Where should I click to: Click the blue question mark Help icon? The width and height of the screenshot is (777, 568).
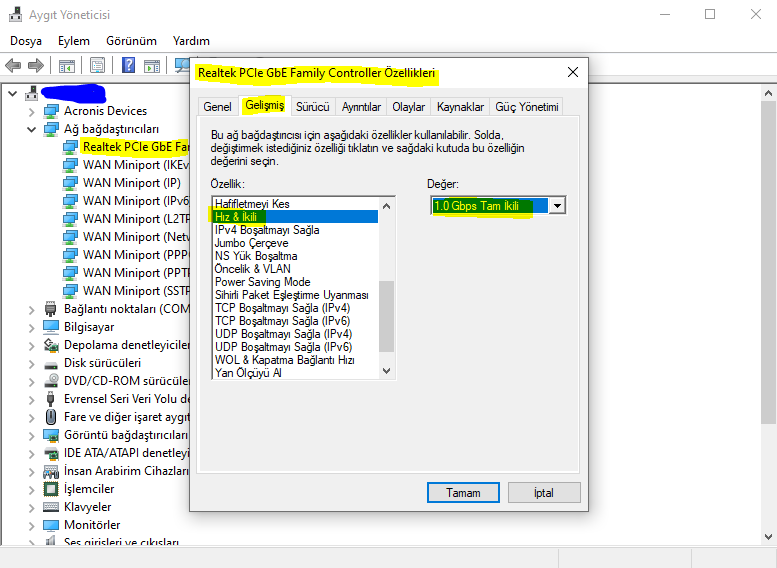tap(128, 65)
